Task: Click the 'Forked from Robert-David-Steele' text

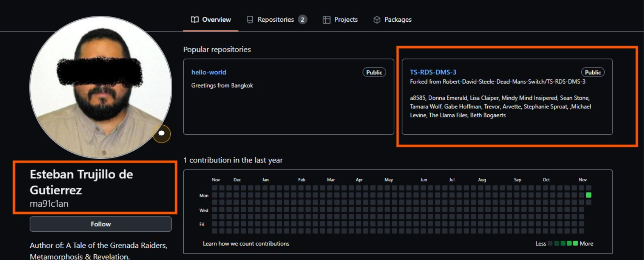Action: click(x=498, y=82)
